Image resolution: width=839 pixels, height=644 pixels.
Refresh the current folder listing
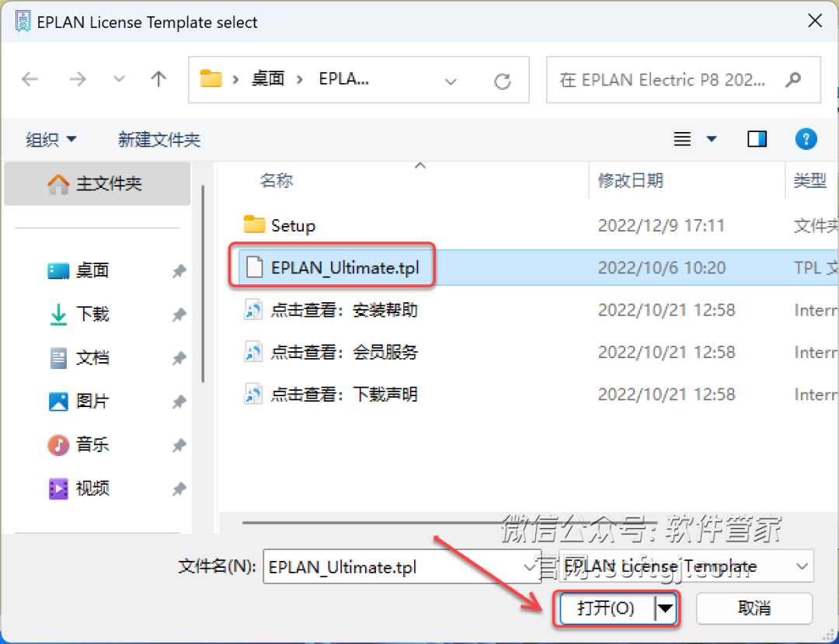[x=502, y=82]
